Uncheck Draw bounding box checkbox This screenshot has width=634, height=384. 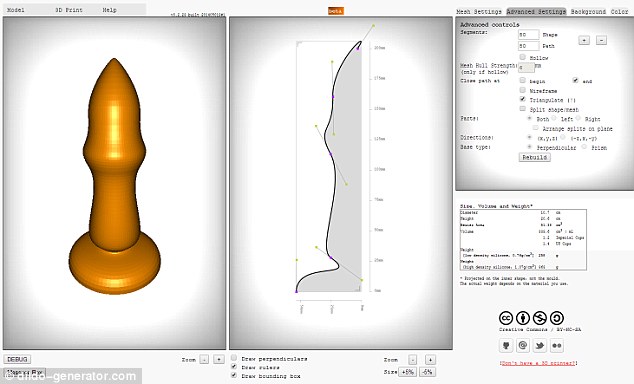click(x=234, y=375)
